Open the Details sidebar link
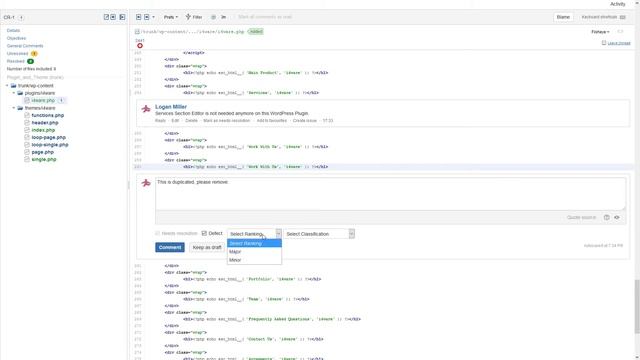This screenshot has height=360, width=640. coord(13,31)
